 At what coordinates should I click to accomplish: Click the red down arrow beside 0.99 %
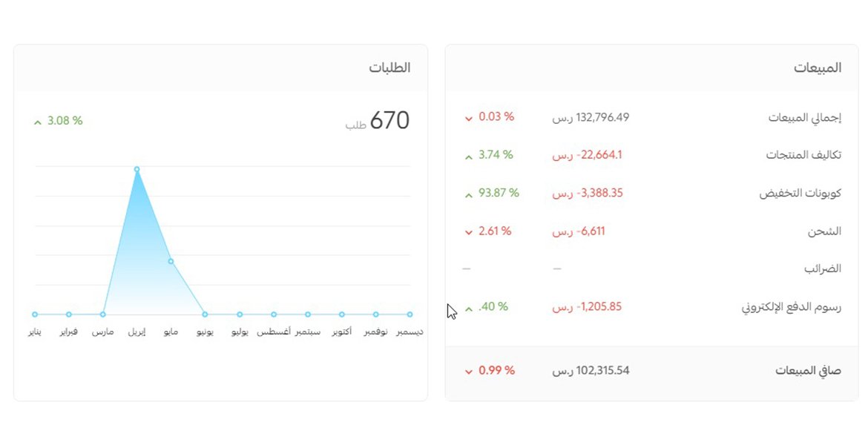pyautogui.click(x=468, y=372)
